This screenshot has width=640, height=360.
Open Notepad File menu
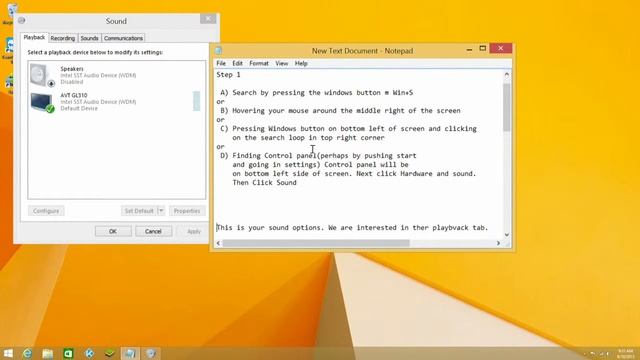[221, 63]
